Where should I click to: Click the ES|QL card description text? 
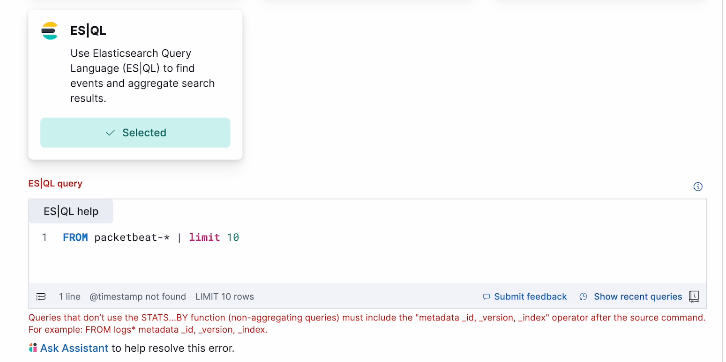[143, 76]
